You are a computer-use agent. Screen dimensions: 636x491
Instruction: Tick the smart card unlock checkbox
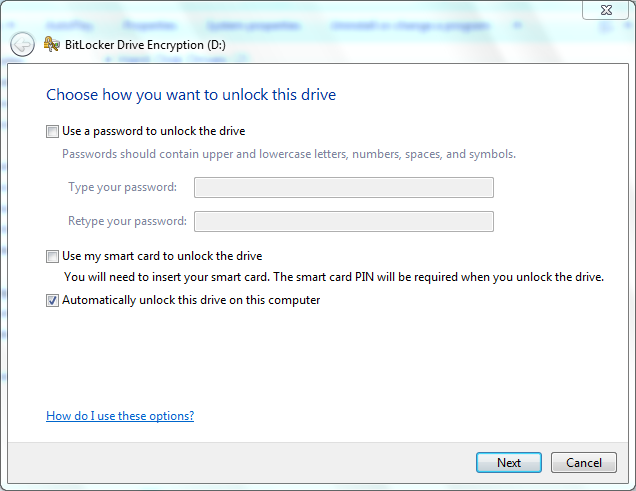click(x=52, y=257)
